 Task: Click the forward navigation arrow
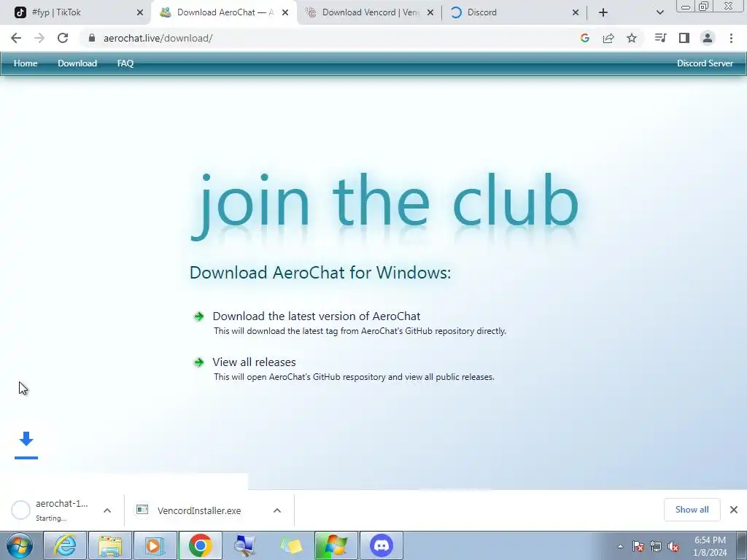click(x=39, y=38)
